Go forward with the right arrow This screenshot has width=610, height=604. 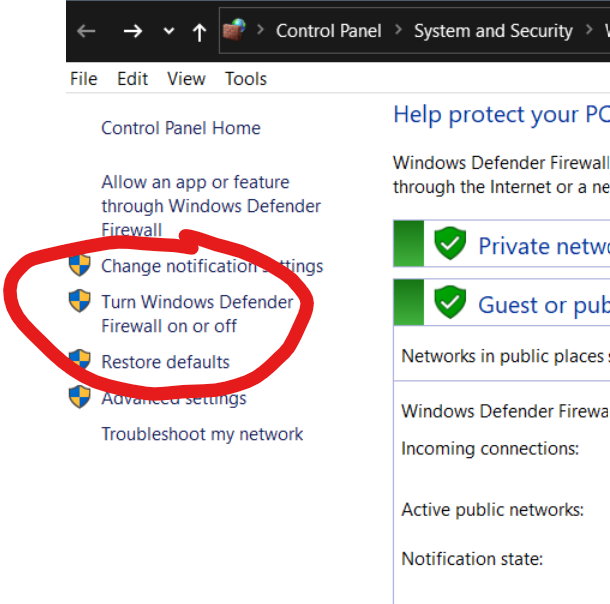(x=133, y=31)
